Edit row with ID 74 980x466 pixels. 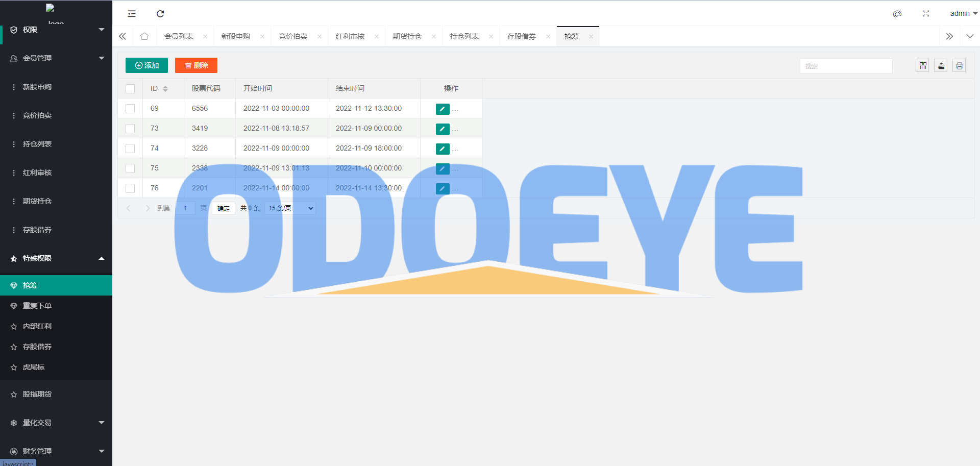pos(443,149)
